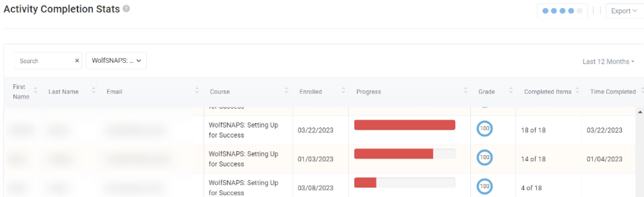The height and width of the screenshot is (197, 644).
Task: Click the Time Completed column header
Action: [613, 92]
